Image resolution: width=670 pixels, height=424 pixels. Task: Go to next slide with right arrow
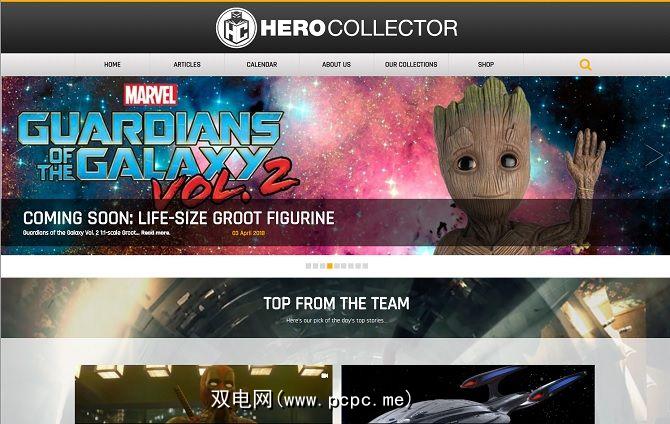pyautogui.click(x=654, y=155)
